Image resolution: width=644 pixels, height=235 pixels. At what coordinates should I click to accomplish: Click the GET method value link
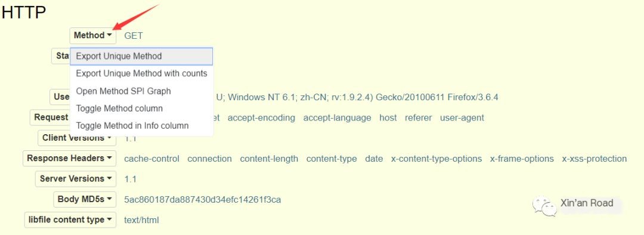134,36
